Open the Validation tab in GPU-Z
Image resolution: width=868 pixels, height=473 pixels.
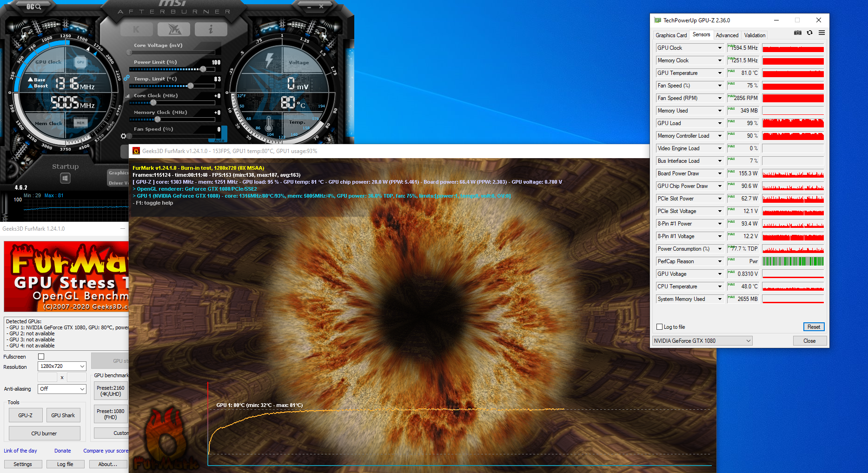755,35
